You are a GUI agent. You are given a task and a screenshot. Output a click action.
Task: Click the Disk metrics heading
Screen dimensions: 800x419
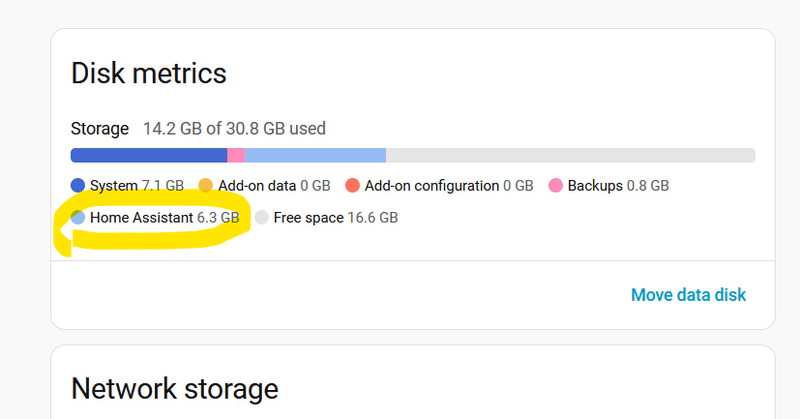click(x=149, y=73)
